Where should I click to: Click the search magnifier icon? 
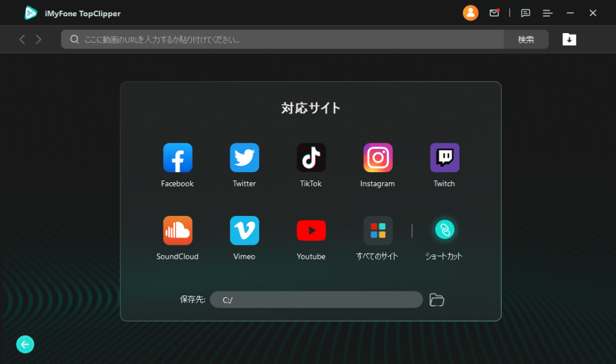pos(74,39)
